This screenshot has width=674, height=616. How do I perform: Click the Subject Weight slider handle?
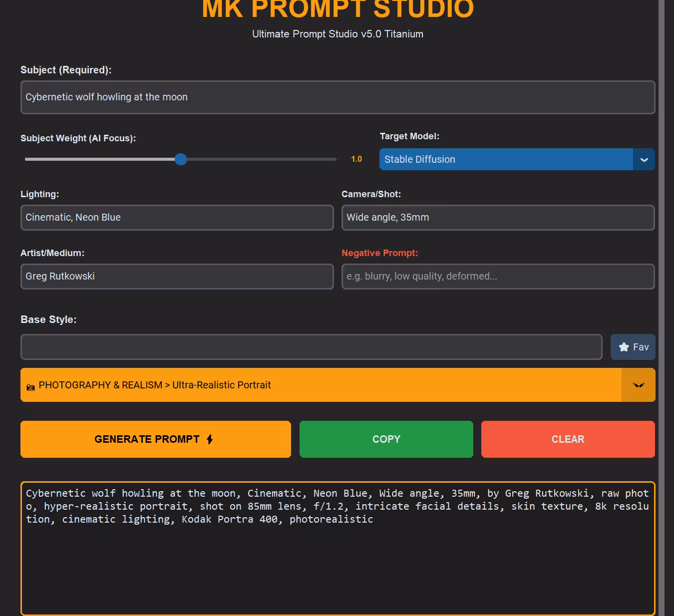pyautogui.click(x=181, y=159)
